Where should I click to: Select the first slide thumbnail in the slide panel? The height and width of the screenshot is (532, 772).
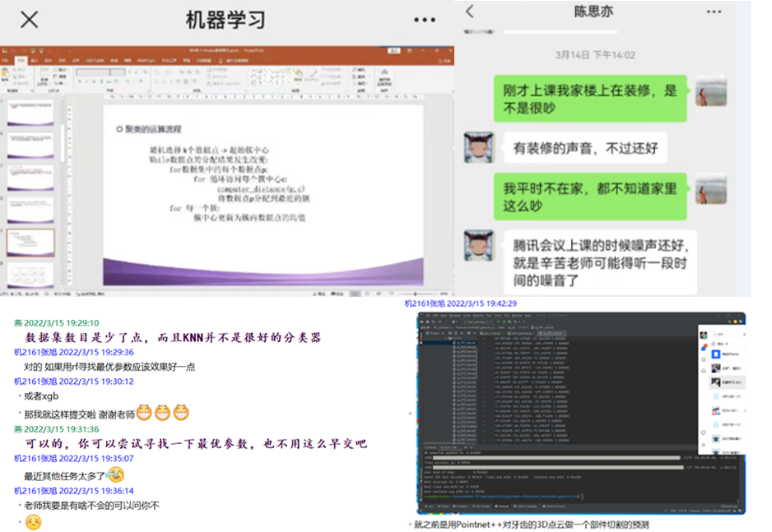click(x=30, y=113)
